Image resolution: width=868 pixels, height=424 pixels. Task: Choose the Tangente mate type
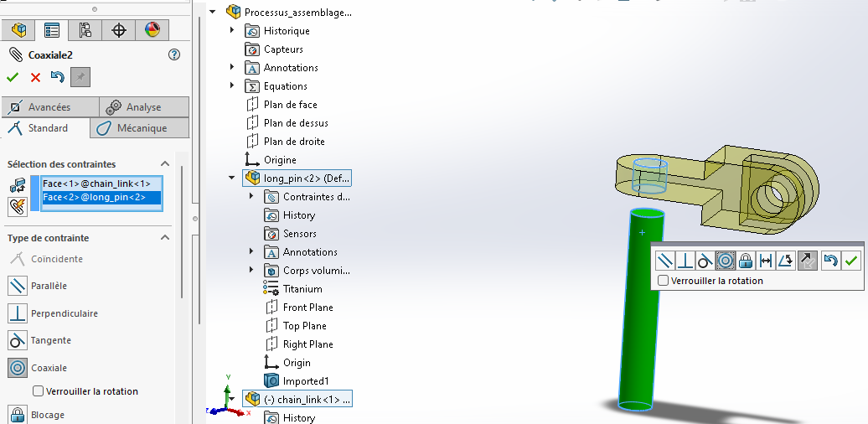coord(40,340)
